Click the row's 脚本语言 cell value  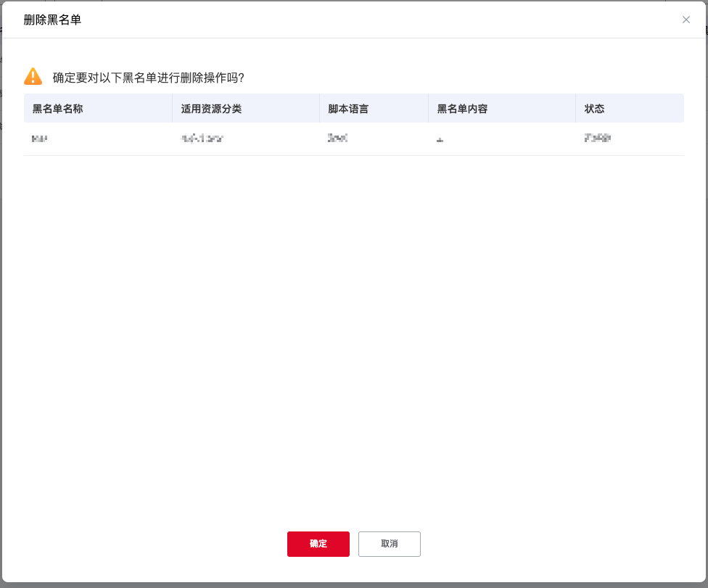337,138
